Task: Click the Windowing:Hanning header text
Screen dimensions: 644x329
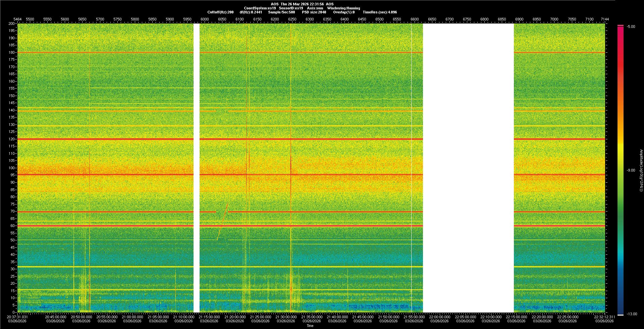Action: pyautogui.click(x=343, y=8)
